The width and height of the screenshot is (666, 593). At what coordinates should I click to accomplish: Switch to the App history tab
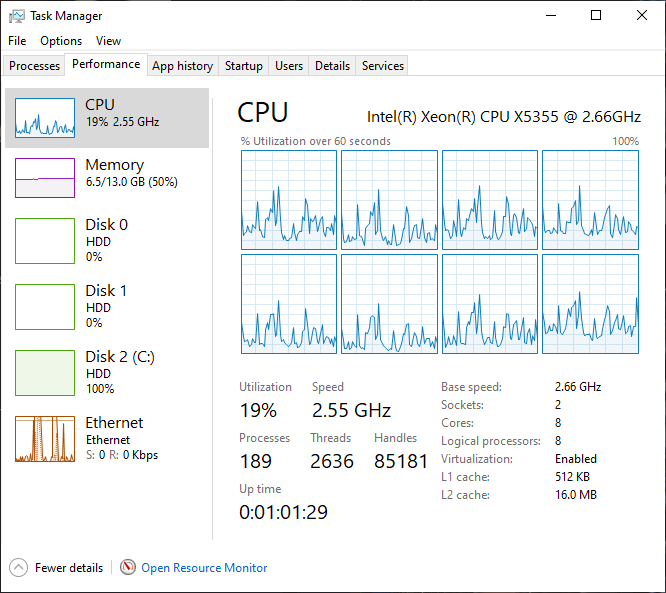click(182, 66)
